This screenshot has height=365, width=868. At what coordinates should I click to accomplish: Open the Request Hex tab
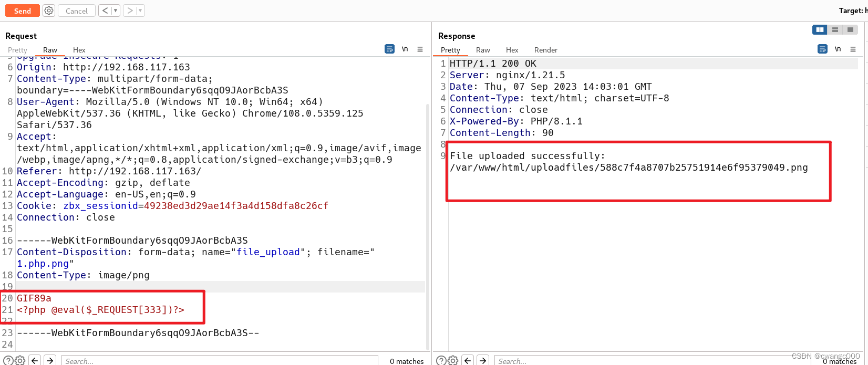coord(79,50)
